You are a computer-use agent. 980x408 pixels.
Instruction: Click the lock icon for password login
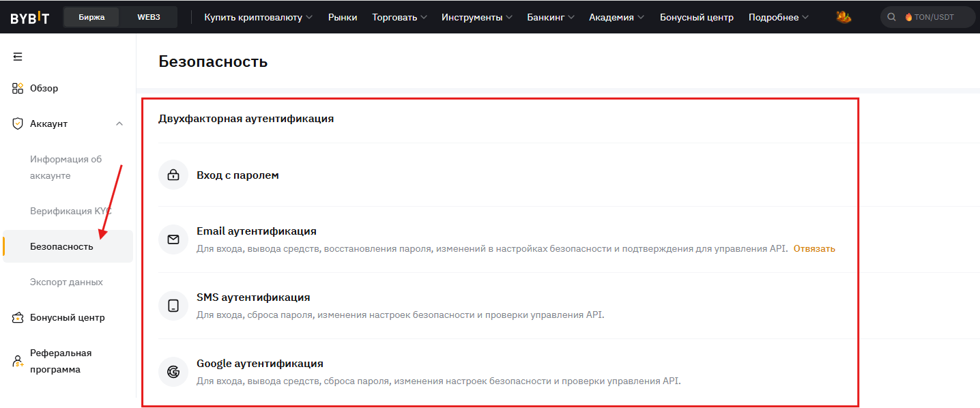click(173, 175)
